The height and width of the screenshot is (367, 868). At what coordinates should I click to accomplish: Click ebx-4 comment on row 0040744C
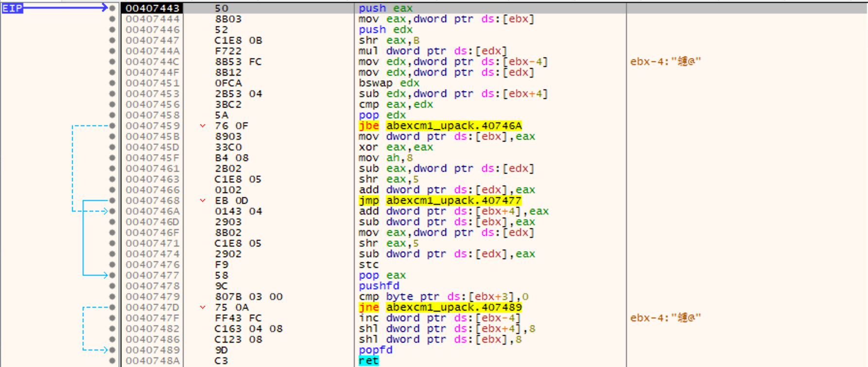tap(665, 62)
